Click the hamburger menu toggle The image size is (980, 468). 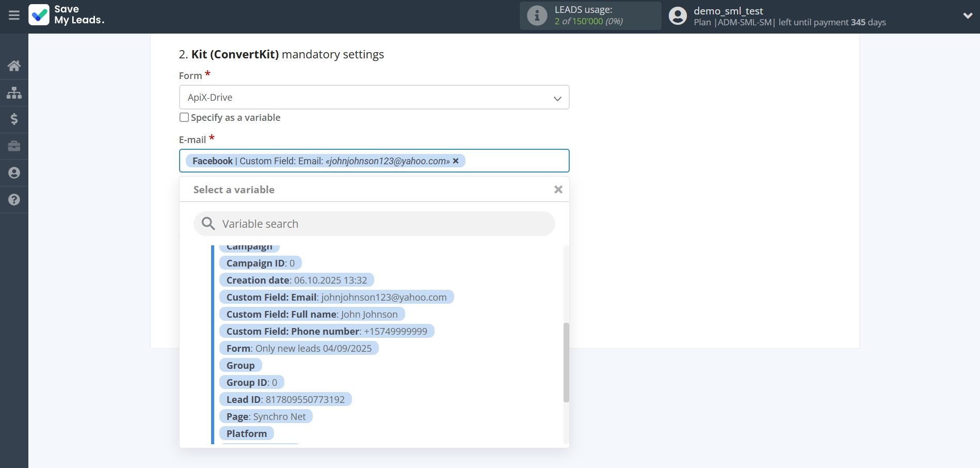coord(14,15)
